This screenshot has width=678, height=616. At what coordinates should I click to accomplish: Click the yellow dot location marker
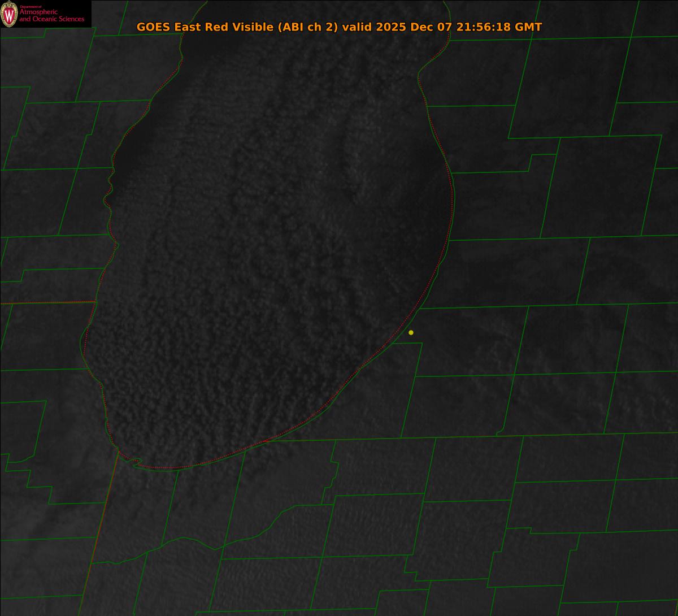click(411, 332)
